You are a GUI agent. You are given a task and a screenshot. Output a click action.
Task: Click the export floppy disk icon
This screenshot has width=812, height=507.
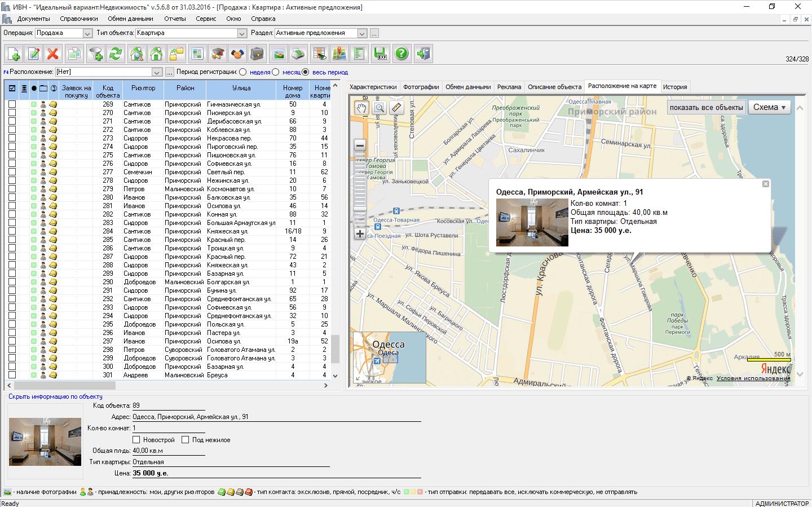pyautogui.click(x=381, y=54)
